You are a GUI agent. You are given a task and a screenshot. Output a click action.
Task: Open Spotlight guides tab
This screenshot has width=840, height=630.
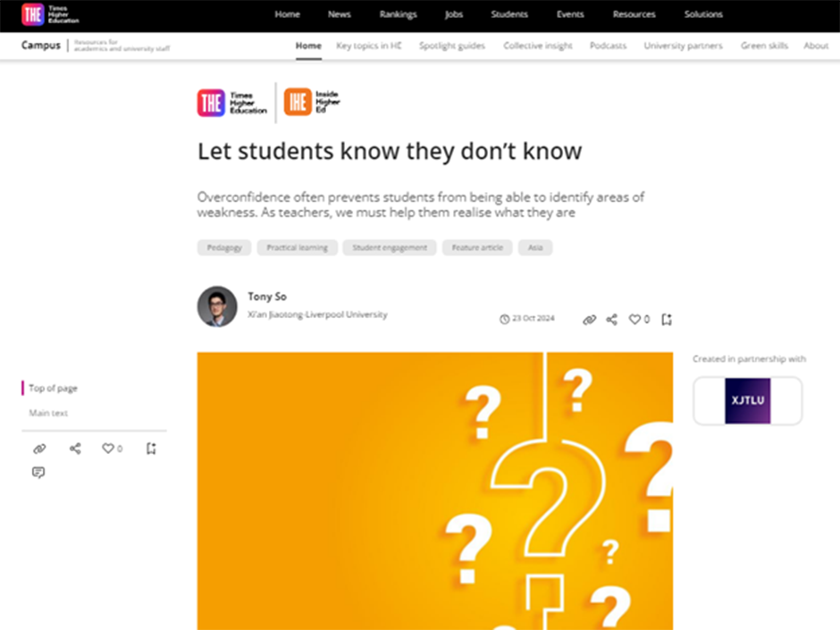pyautogui.click(x=452, y=46)
